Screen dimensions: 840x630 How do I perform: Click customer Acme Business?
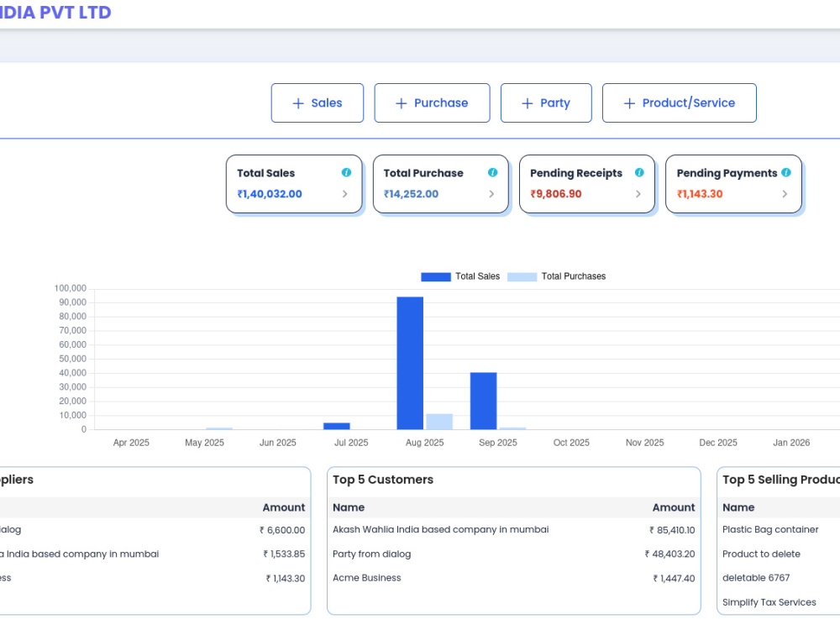tap(366, 578)
